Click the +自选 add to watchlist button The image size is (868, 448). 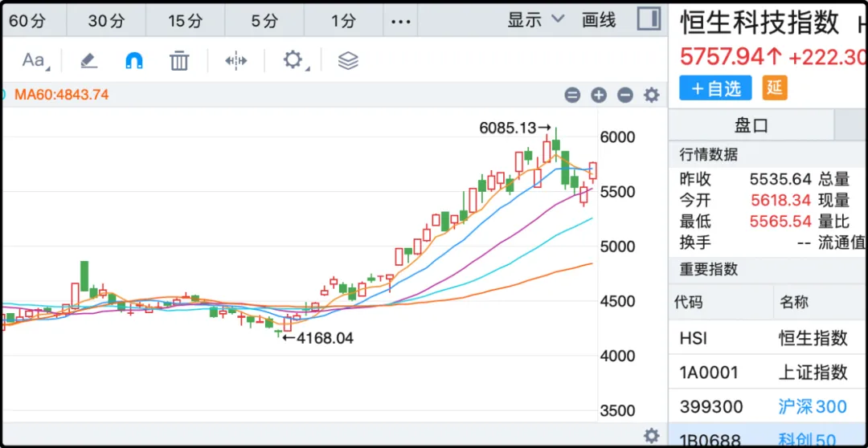[715, 88]
